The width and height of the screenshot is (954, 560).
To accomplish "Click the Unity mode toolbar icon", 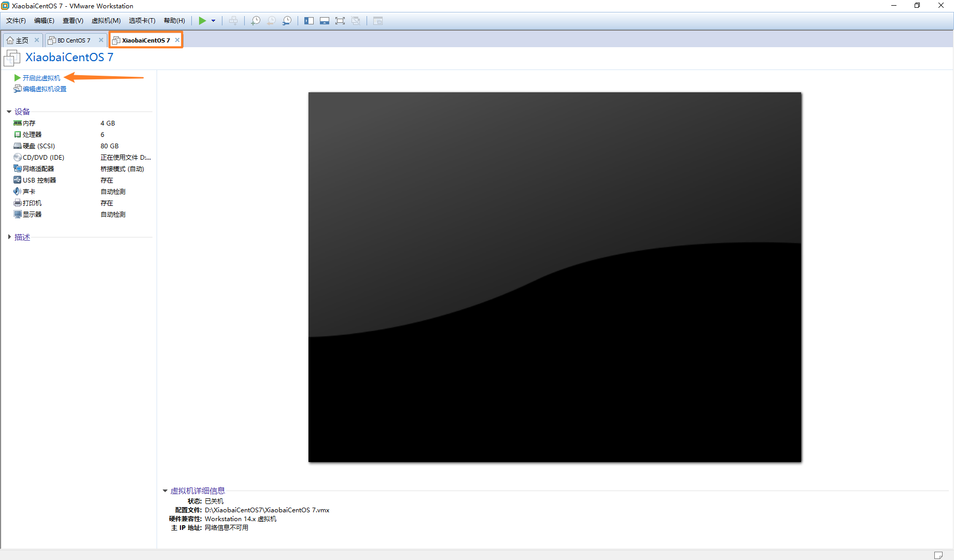I will [x=356, y=21].
